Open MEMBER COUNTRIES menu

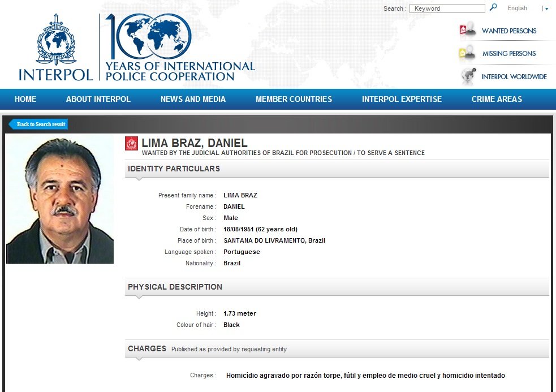click(x=294, y=99)
